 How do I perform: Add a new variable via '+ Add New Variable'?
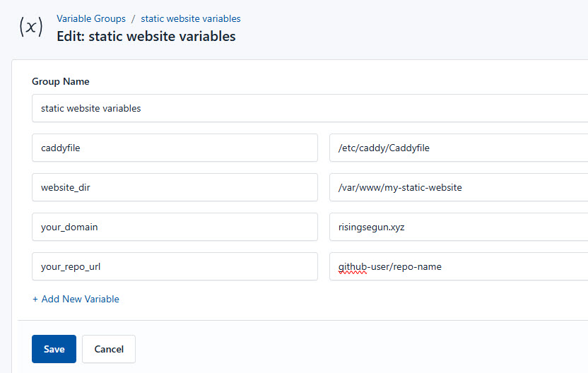click(76, 299)
